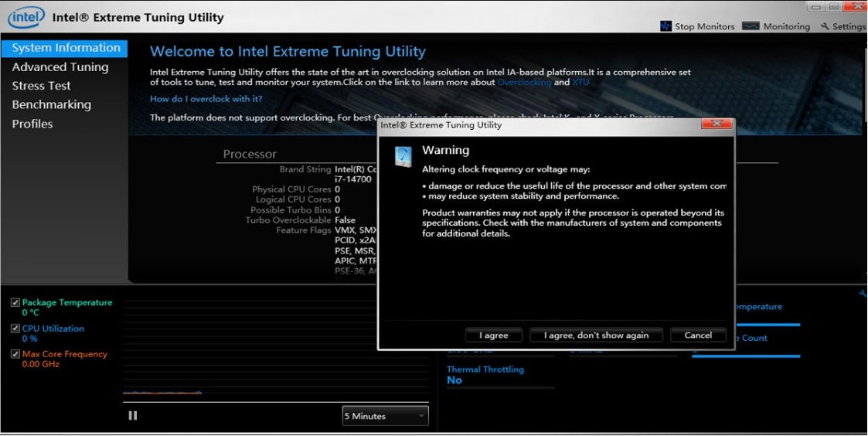Open the Advanced Tuning section
This screenshot has height=436, width=868.
(x=60, y=67)
